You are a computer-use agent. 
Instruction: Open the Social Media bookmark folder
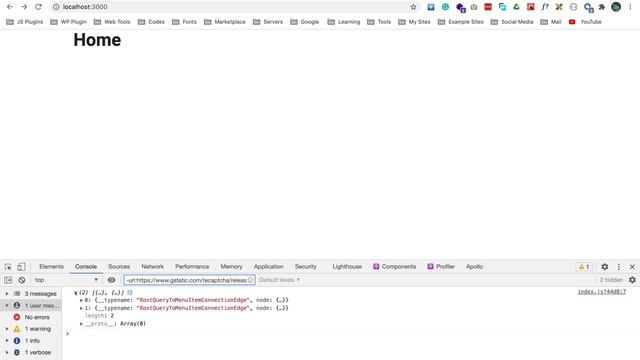coord(512,22)
